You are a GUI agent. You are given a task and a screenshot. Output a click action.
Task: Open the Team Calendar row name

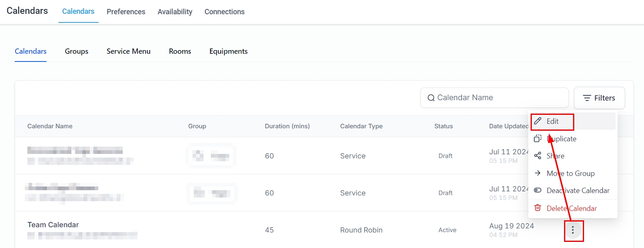[53, 225]
